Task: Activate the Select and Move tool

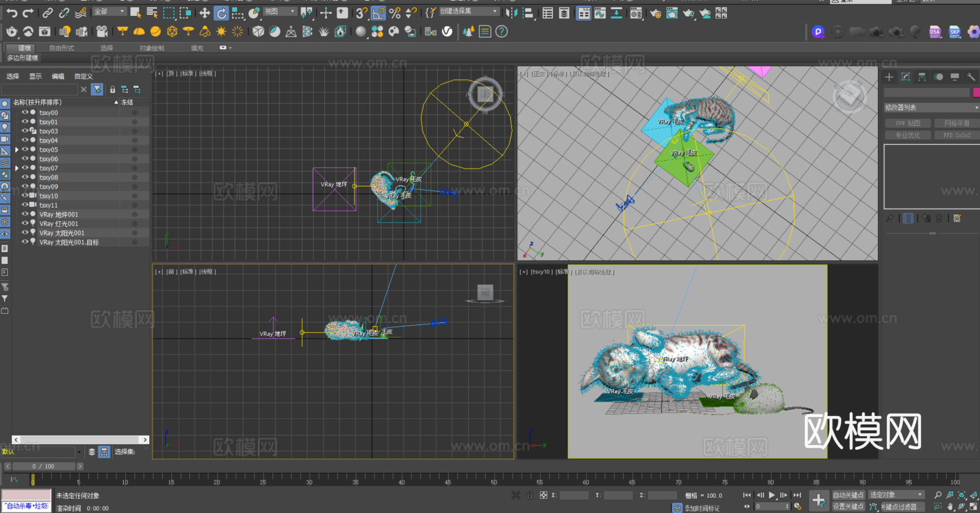Action: [x=205, y=13]
